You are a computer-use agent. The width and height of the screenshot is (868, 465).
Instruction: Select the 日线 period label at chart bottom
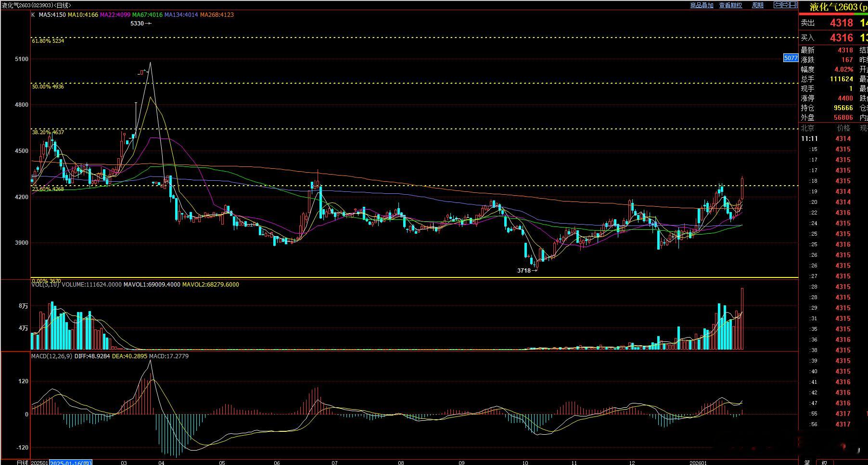coord(23,463)
